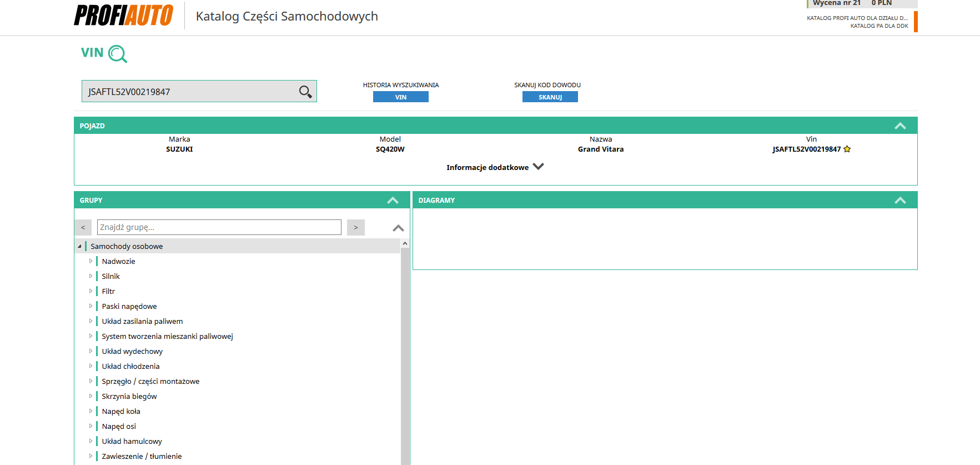Collapse Samochody osobowe tree node
Viewport: 980px width, 465px height.
79,246
